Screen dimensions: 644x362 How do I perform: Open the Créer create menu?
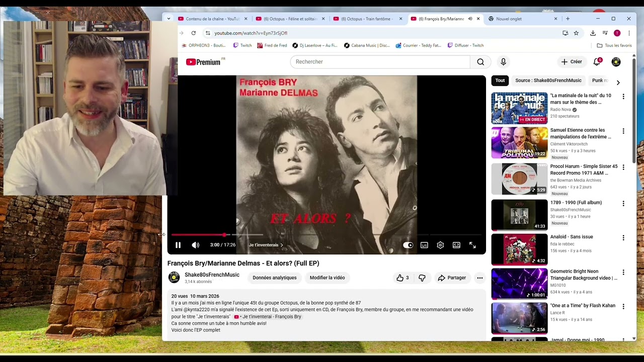[572, 62]
